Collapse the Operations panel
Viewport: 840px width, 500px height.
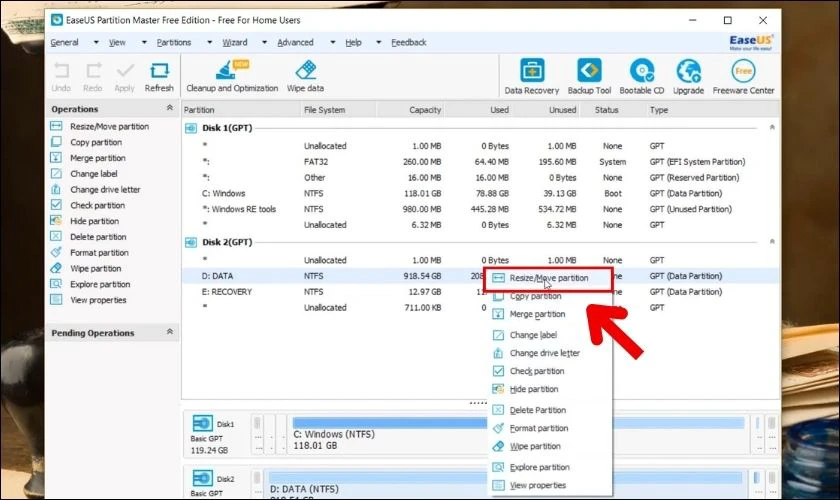tap(170, 108)
